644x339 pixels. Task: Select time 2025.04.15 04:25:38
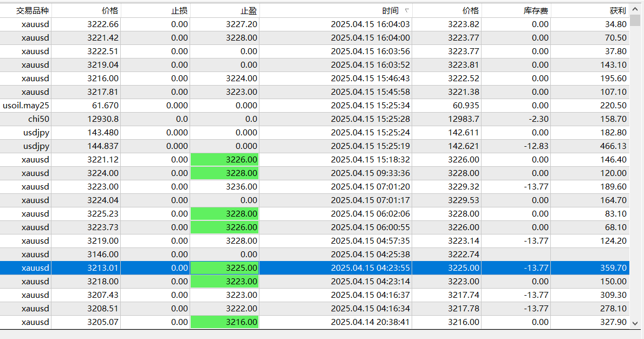point(370,255)
